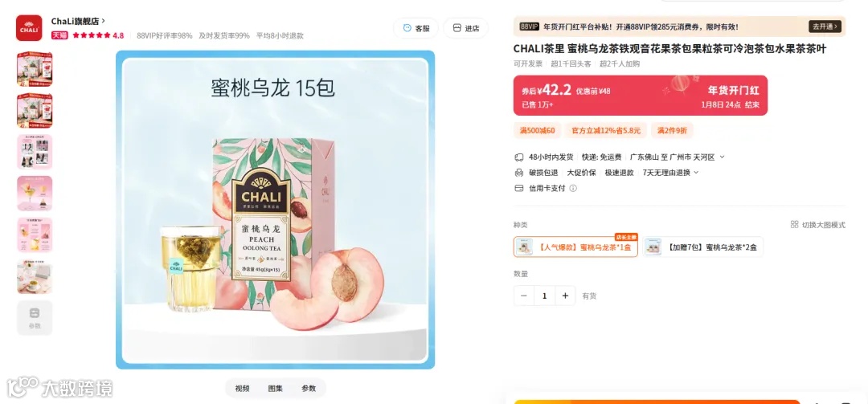Select the 加赠7包 蜜桃乌龙茶*2盒 option
Viewport: 868px width, 404px height.
click(703, 247)
